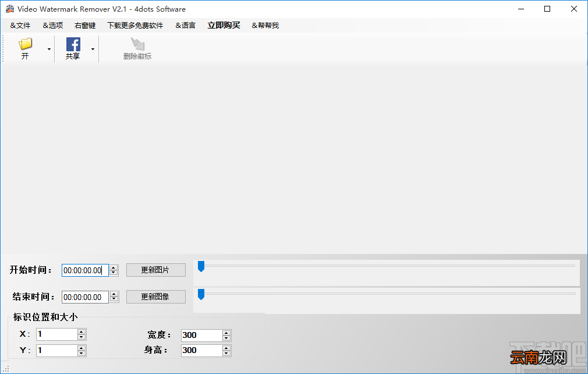
Task: Click the end time slider handle
Action: (x=201, y=294)
